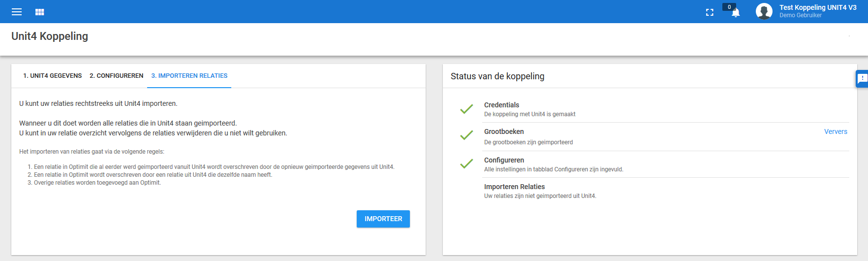
Task: Open the Test Koppeling UNIT4 V3 user menu
Action: 818,11
